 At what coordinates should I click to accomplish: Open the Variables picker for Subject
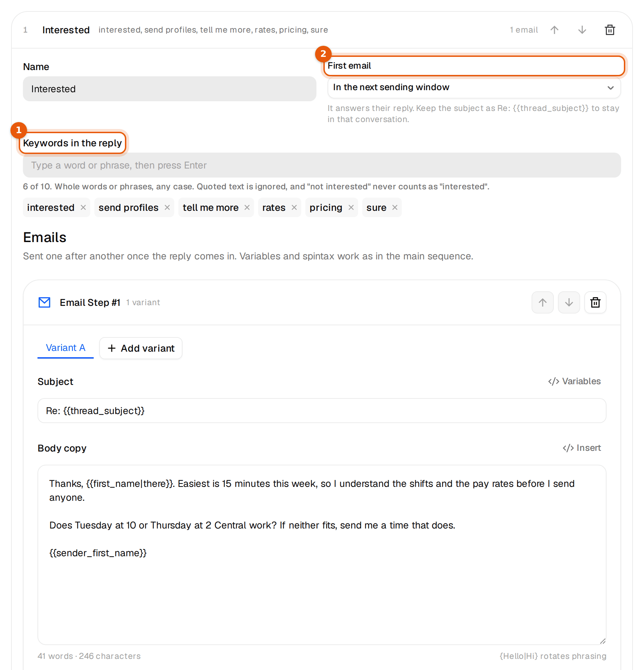(574, 381)
